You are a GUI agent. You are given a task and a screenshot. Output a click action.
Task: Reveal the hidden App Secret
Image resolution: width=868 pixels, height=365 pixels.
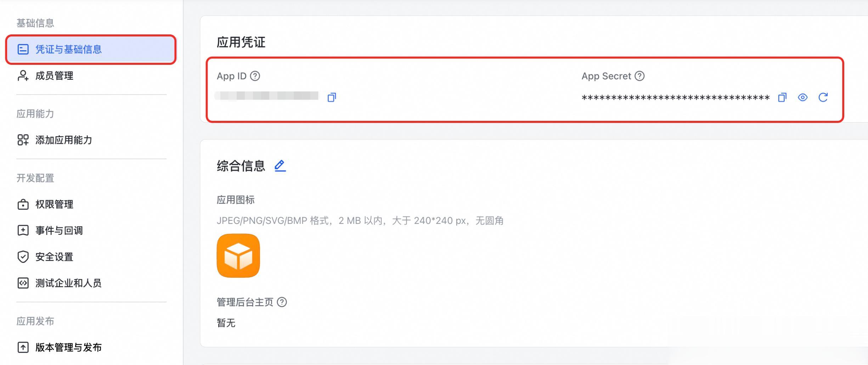click(802, 97)
